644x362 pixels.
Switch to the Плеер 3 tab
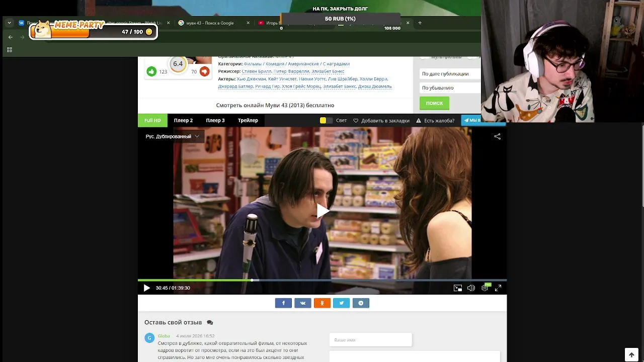tap(215, 121)
